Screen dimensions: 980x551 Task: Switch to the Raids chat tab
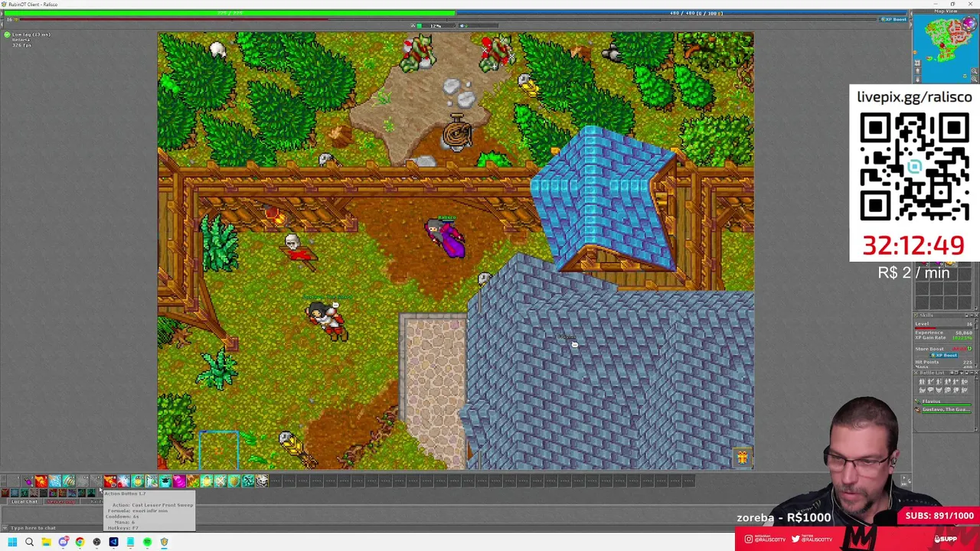[96, 501]
